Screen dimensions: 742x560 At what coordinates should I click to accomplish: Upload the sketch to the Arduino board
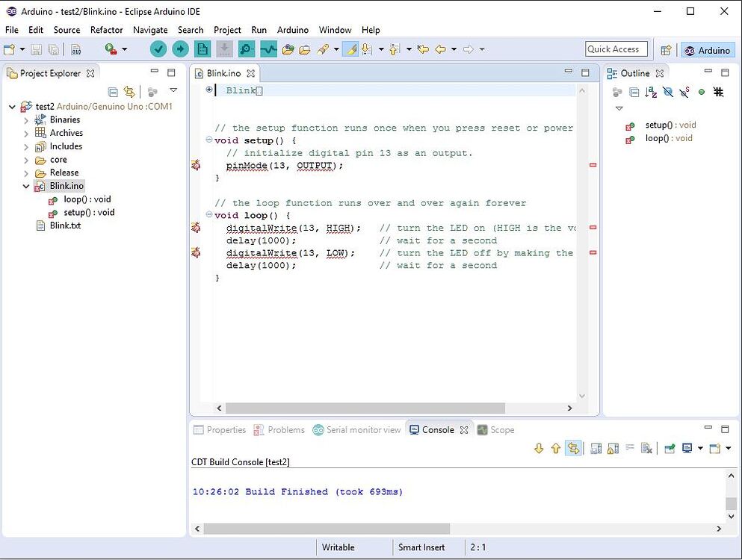(180, 49)
